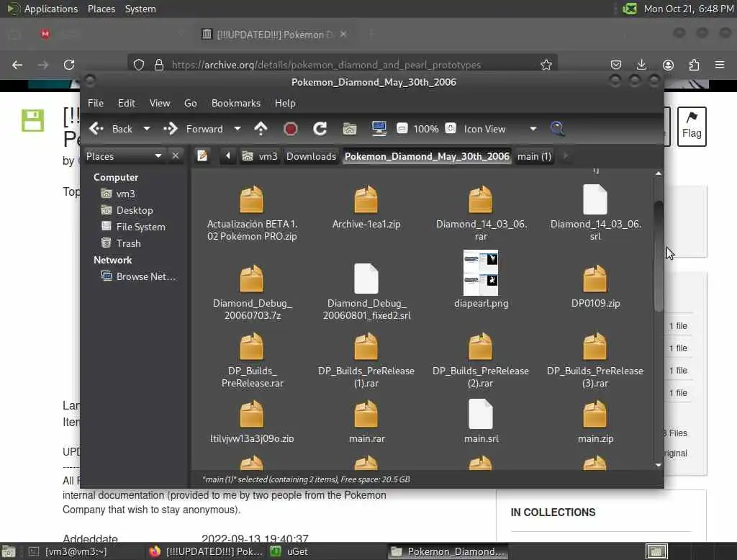Select Actualización BETA 1.02 Pokémon PRO.zip
The width and height of the screenshot is (737, 560).
pyautogui.click(x=252, y=213)
